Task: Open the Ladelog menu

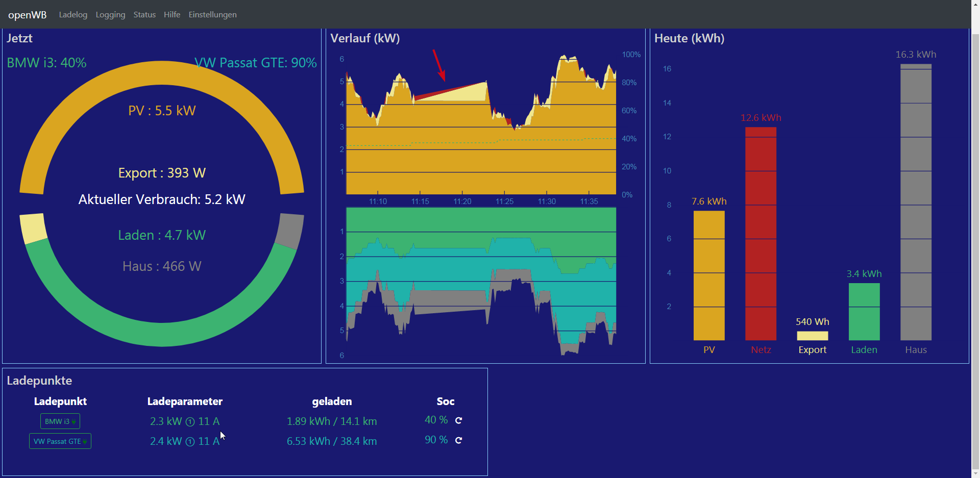Action: [73, 15]
